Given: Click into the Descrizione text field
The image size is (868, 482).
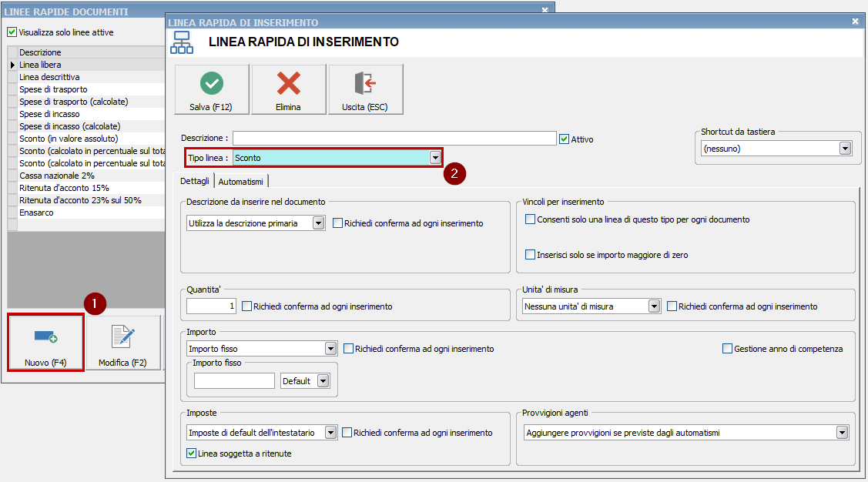Looking at the screenshot, I should click(x=394, y=139).
